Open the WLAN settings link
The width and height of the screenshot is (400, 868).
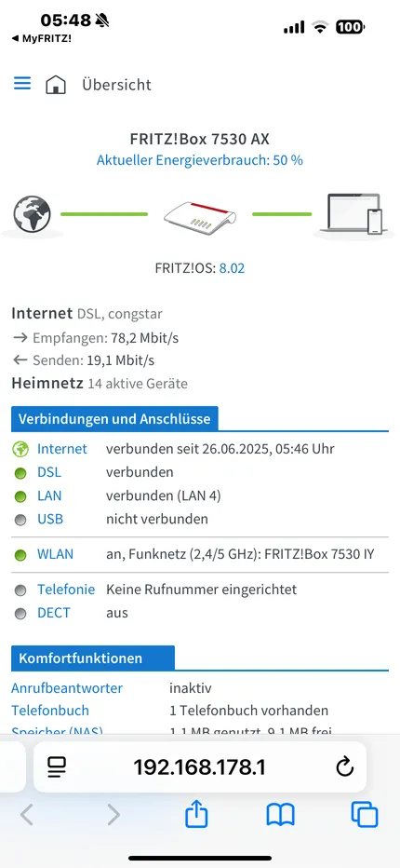pos(55,554)
